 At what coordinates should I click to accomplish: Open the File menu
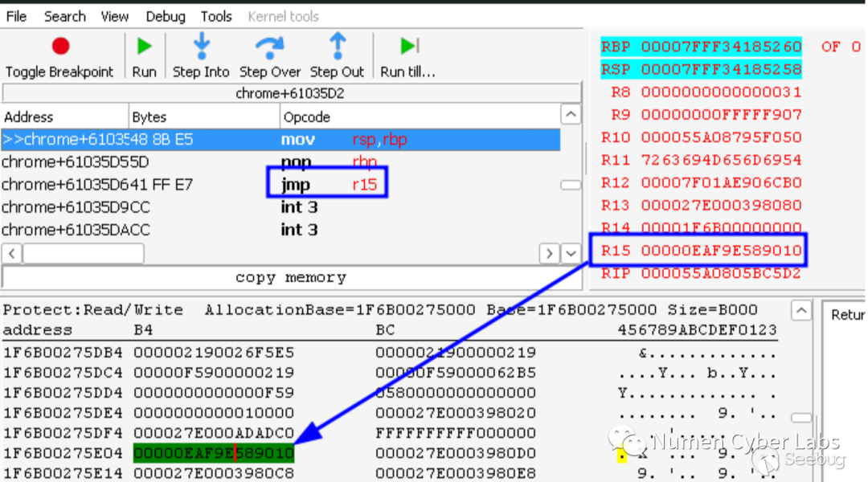pos(16,16)
